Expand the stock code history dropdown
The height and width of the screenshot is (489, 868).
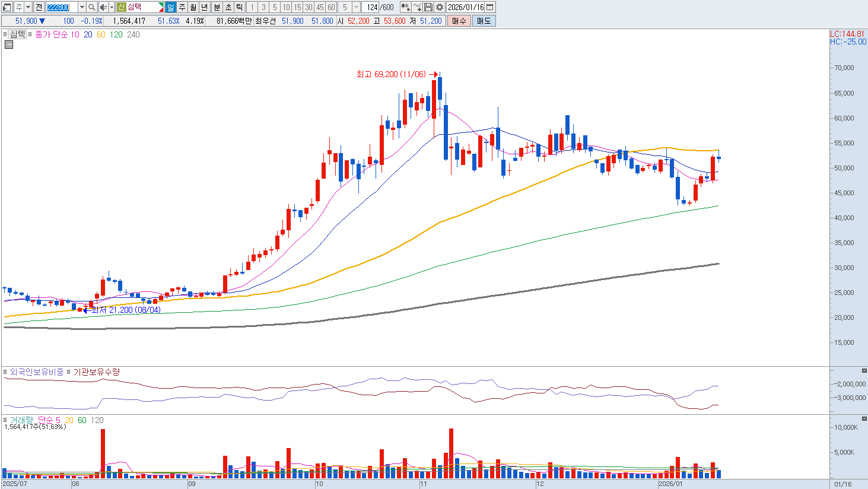coord(82,7)
